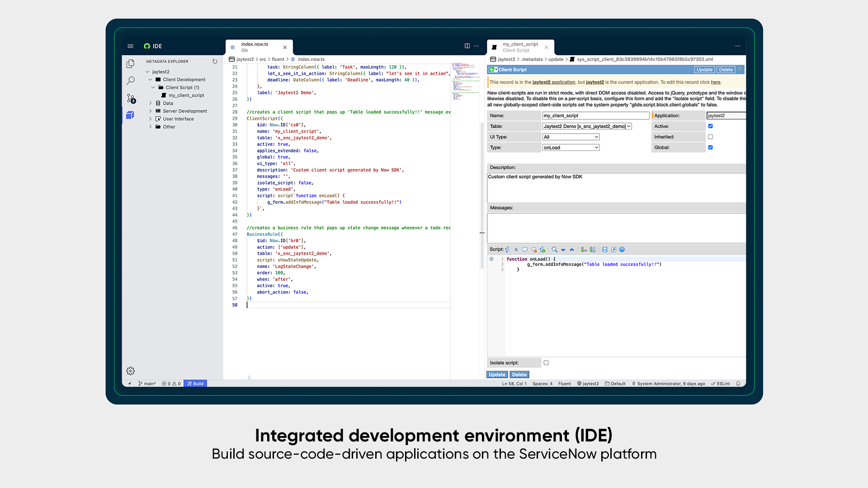
Task: Click the Name input field
Action: (595, 116)
